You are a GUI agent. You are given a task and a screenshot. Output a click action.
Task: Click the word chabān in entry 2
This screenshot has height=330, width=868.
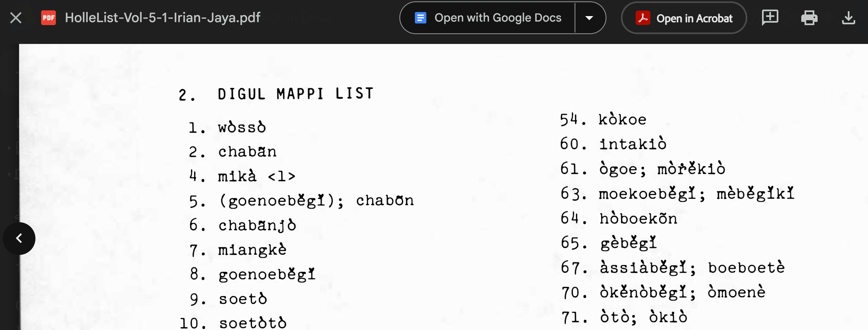click(247, 152)
